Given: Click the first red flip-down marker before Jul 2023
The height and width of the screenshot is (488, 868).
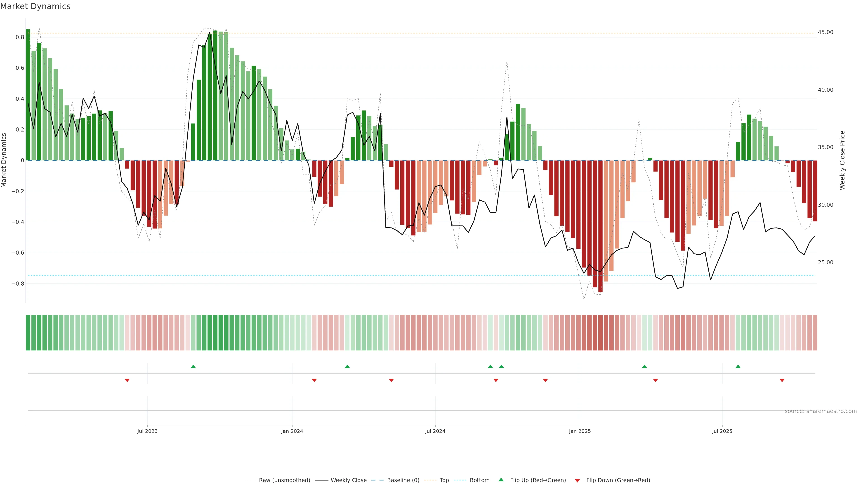Looking at the screenshot, I should (x=127, y=380).
